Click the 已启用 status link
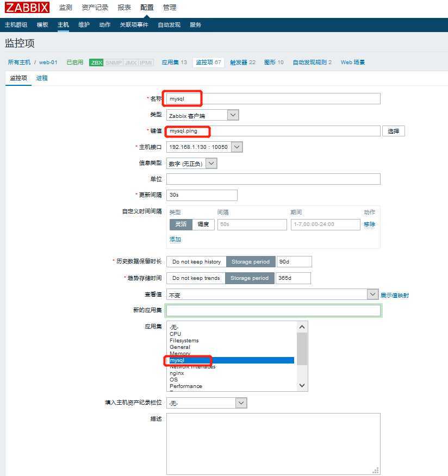The width and height of the screenshot is (448, 476). [x=74, y=62]
